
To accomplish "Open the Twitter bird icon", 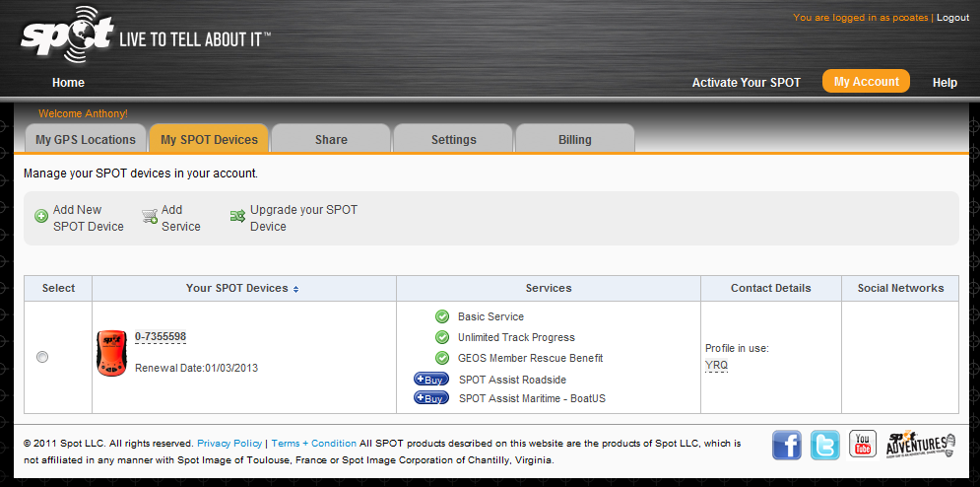I will (824, 446).
